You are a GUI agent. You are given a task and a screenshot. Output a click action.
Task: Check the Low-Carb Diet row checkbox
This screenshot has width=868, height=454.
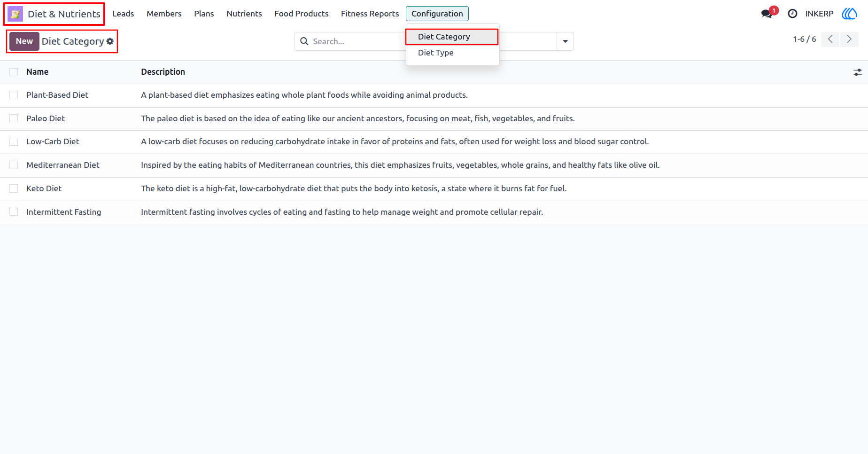pos(14,141)
